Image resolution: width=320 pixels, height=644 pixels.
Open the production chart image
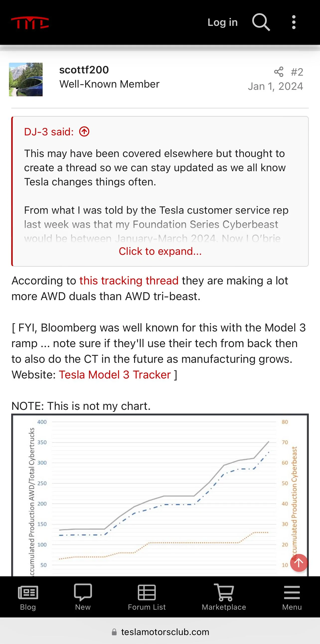point(160,495)
